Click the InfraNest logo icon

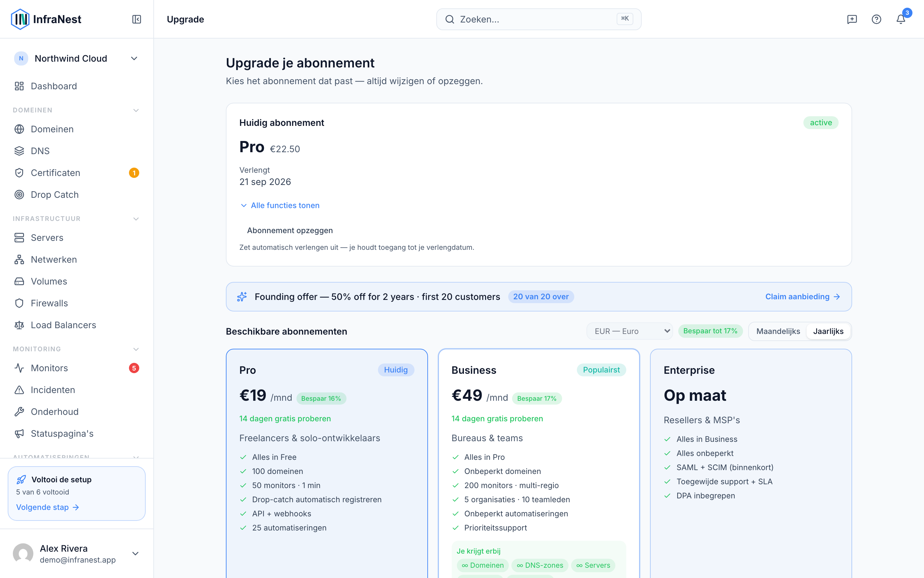pyautogui.click(x=20, y=19)
